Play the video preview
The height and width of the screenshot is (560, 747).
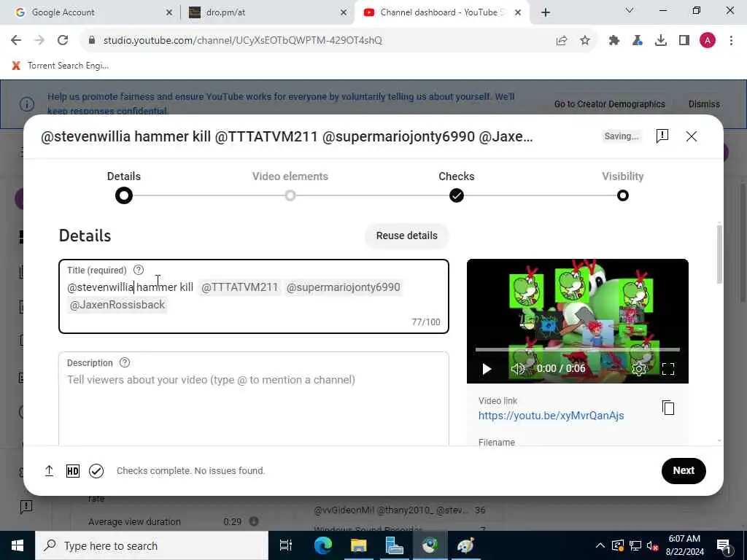tap(487, 368)
